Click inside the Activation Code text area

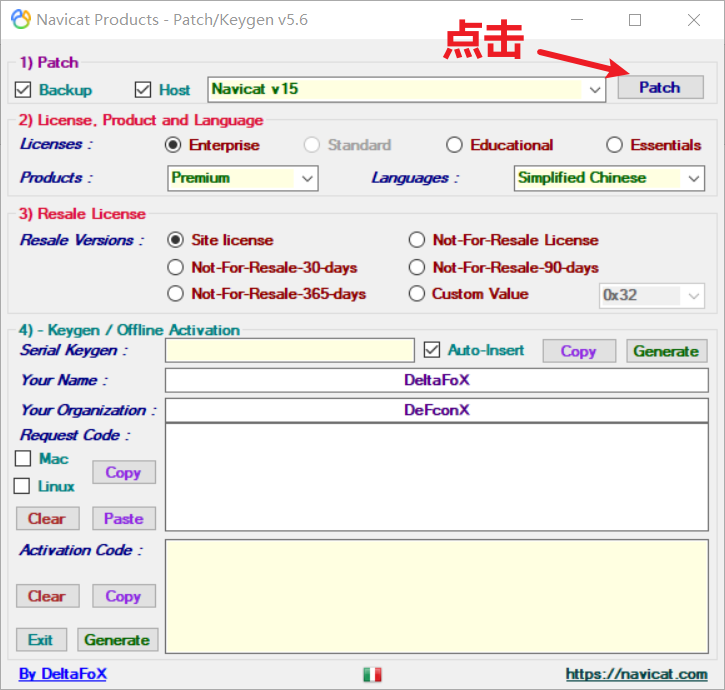coord(436,597)
